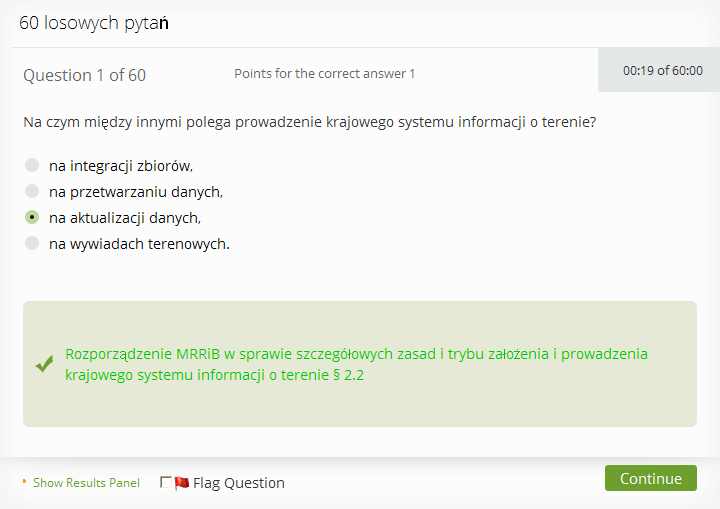Select the 'na aktualizacji danych' radio button
The width and height of the screenshot is (720, 509).
(32, 217)
